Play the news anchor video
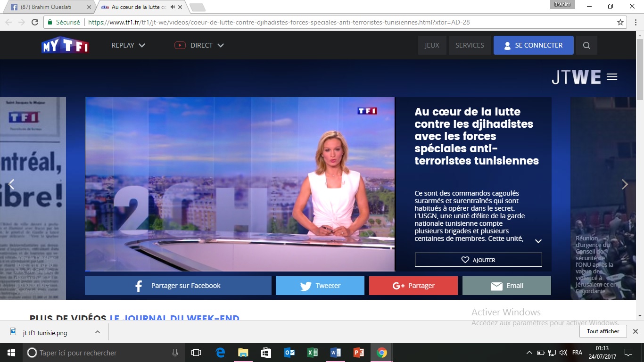The width and height of the screenshot is (644, 362). pos(239,184)
